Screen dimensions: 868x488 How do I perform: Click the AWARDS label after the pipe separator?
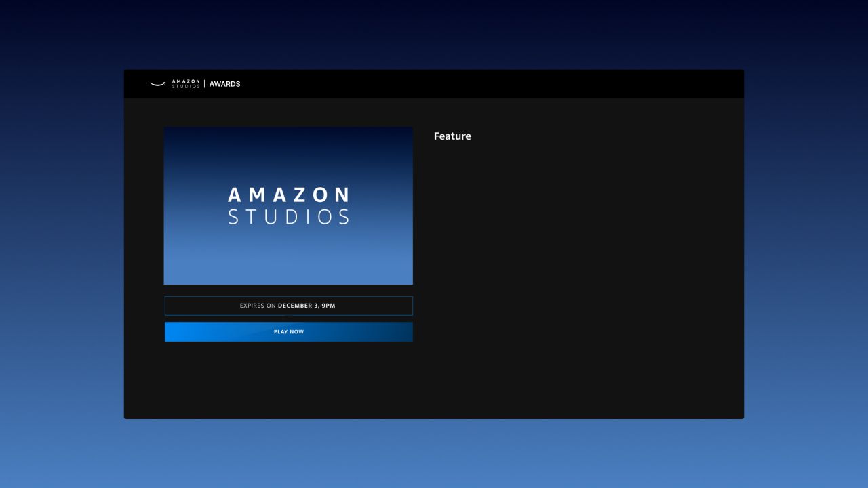pyautogui.click(x=224, y=84)
